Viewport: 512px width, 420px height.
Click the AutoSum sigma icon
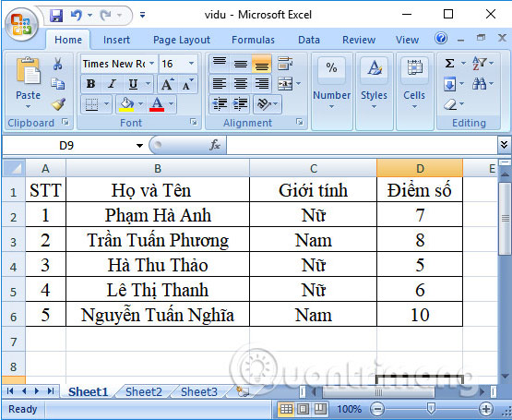click(449, 63)
